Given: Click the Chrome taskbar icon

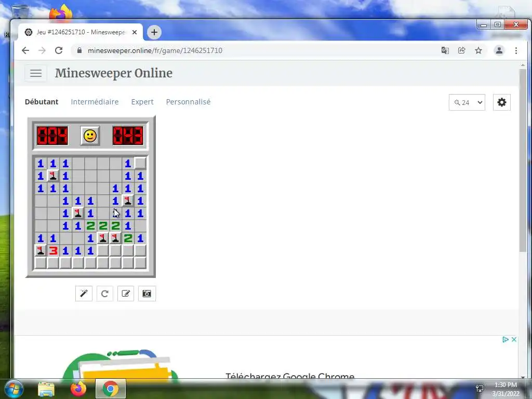Looking at the screenshot, I should [x=111, y=389].
